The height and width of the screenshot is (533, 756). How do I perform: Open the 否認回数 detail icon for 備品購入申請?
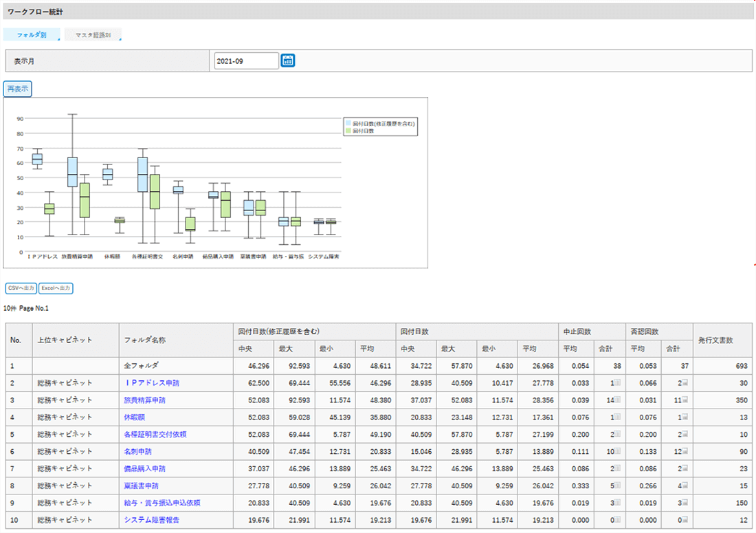tap(685, 468)
